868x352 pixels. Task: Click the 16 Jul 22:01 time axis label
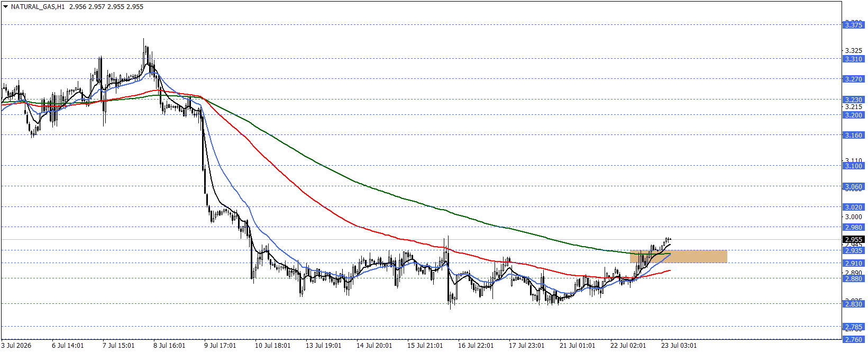476,345
